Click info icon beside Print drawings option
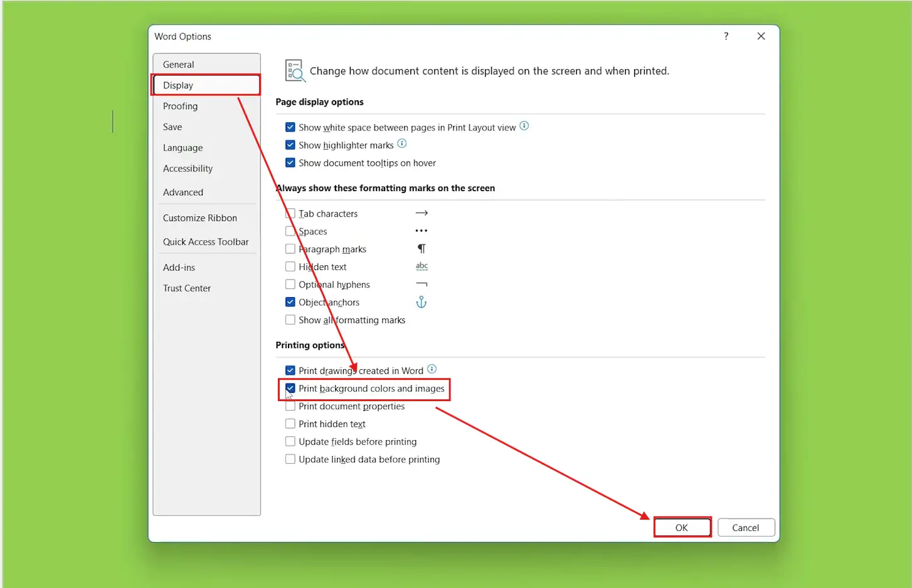Screen dimensions: 912x588 pos(432,369)
